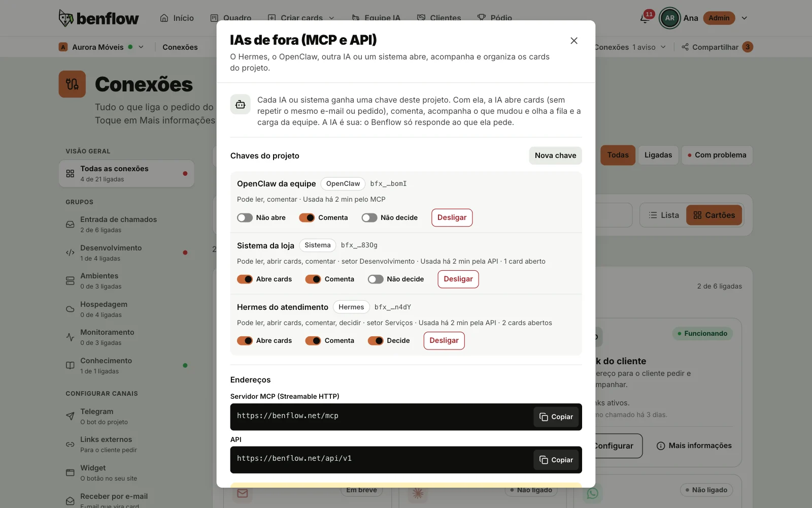This screenshot has width=812, height=508.
Task: Open the notifications bell
Action: pyautogui.click(x=645, y=18)
